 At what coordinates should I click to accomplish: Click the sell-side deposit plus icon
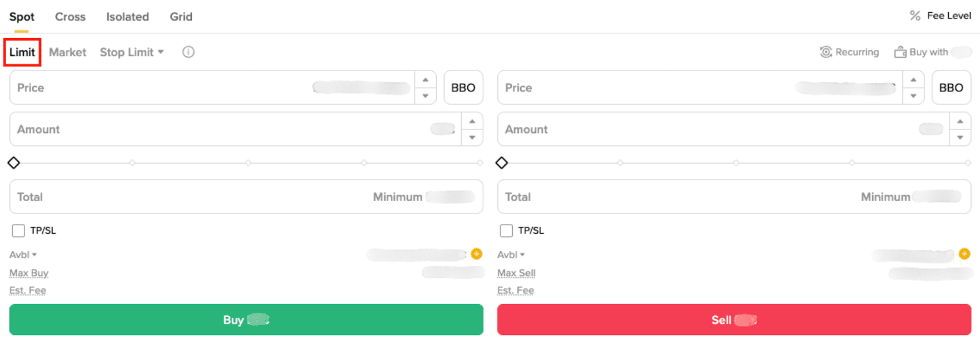point(964,254)
